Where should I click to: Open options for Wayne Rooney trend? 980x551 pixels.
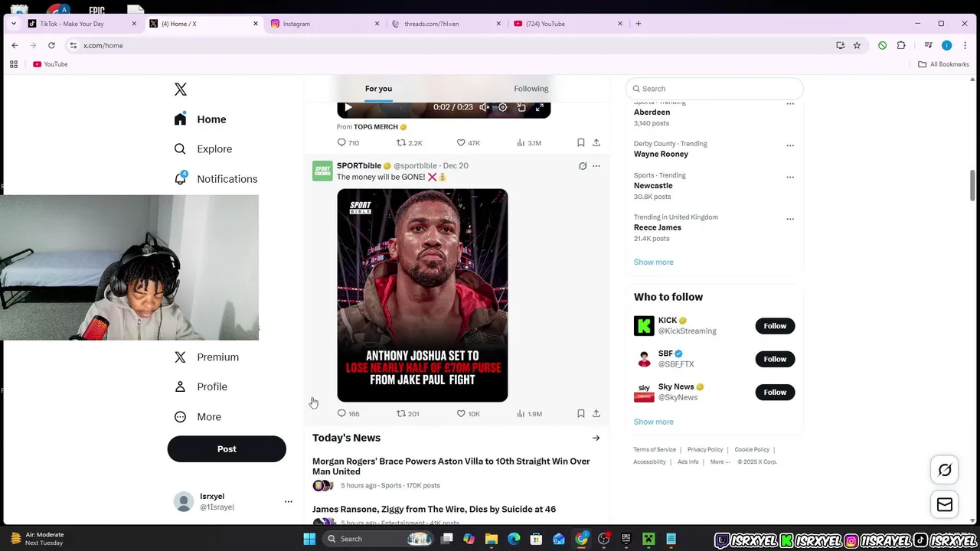click(790, 145)
